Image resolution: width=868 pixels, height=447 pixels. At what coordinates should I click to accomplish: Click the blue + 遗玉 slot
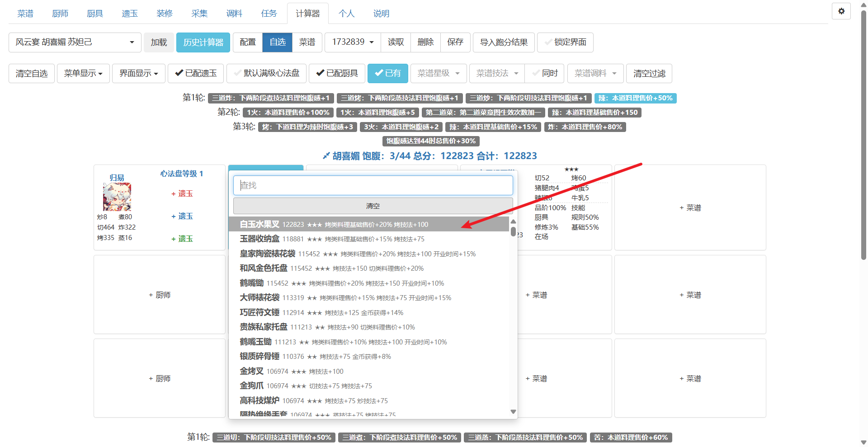182,216
